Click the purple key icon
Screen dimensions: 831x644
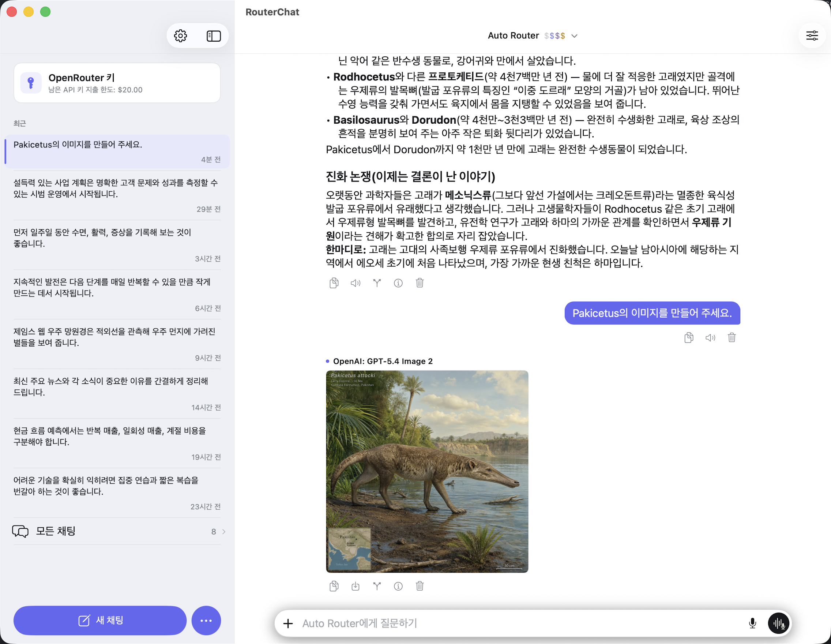pyautogui.click(x=31, y=83)
